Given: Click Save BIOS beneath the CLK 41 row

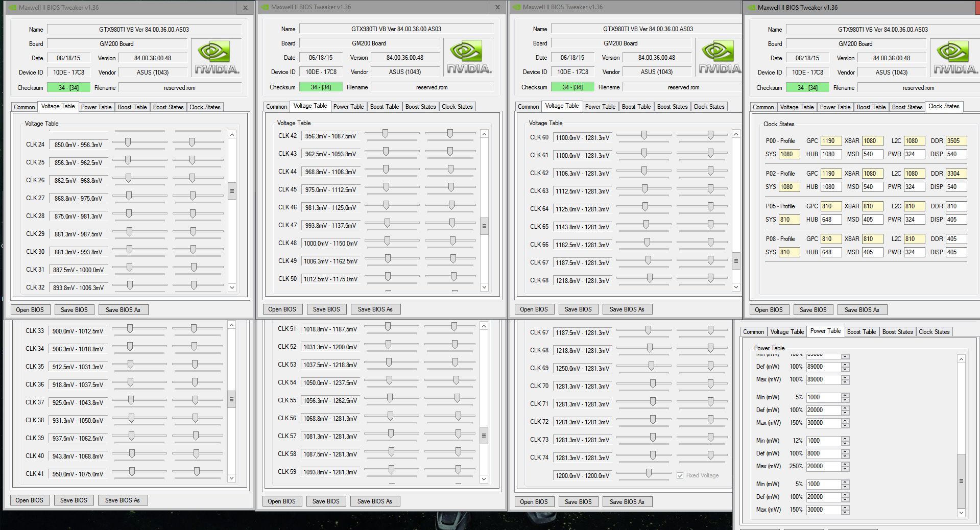Looking at the screenshot, I should point(74,500).
